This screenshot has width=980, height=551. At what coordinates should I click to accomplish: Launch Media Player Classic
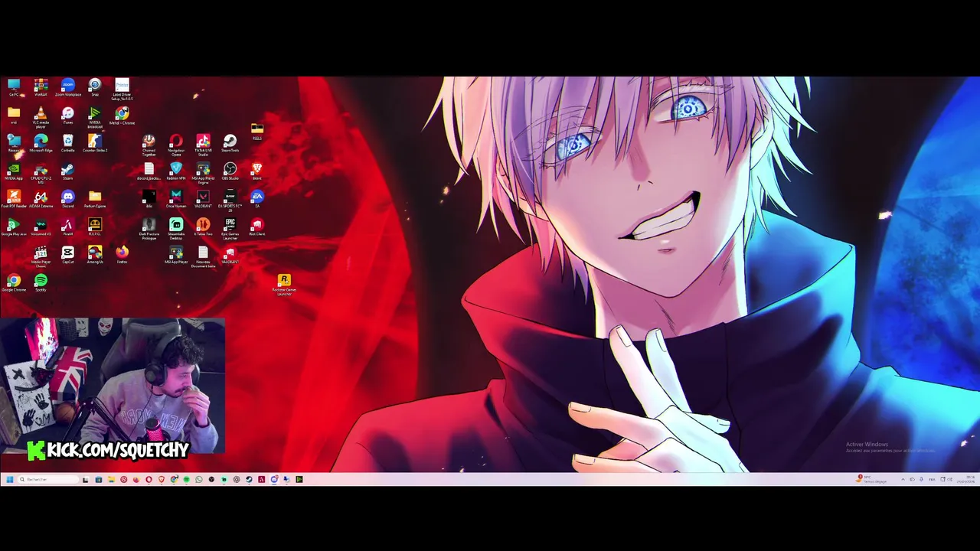coord(41,256)
